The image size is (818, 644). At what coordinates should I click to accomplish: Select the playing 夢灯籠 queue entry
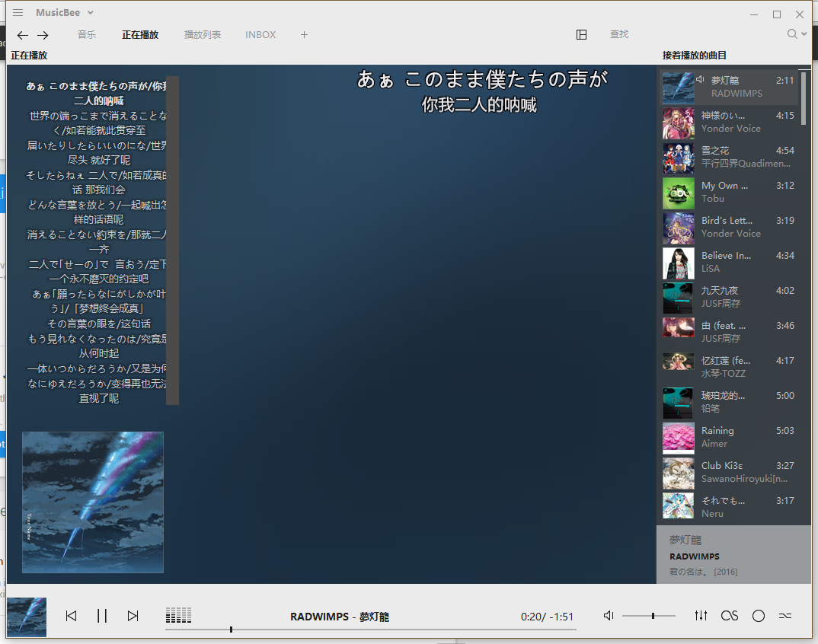point(729,87)
